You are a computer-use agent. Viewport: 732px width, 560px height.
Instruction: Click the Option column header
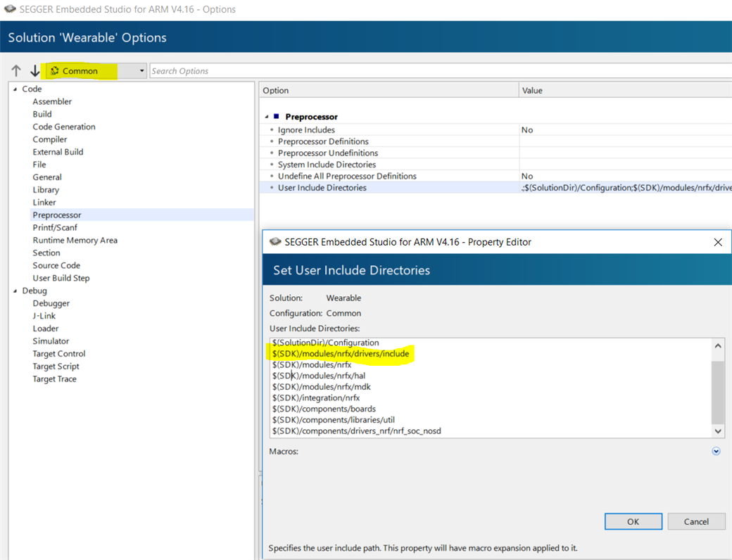389,91
